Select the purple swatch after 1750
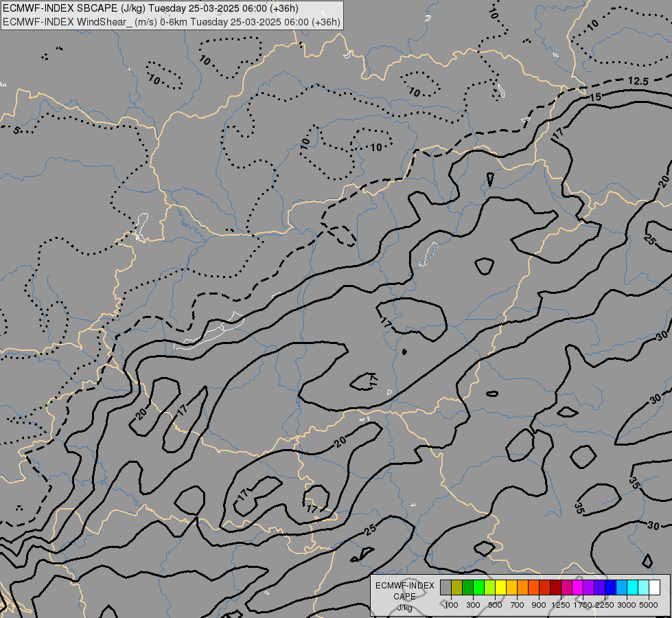Image resolution: width=672 pixels, height=618 pixels. click(588, 588)
